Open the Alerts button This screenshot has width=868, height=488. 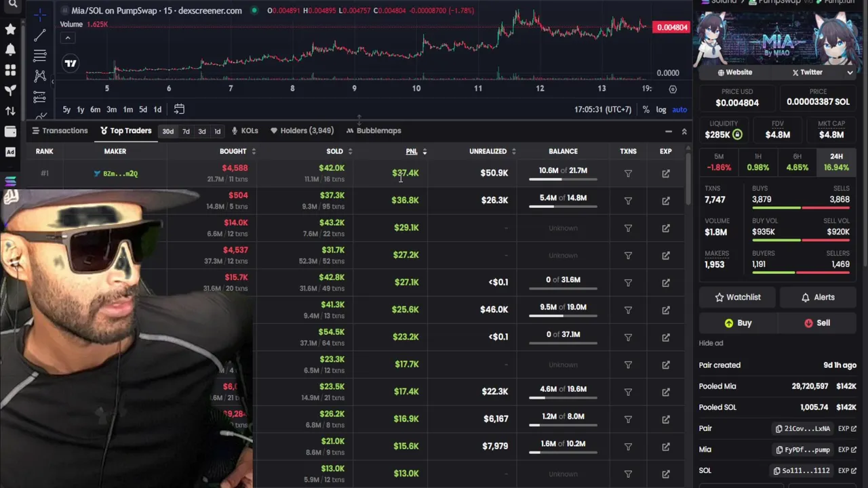click(x=818, y=298)
